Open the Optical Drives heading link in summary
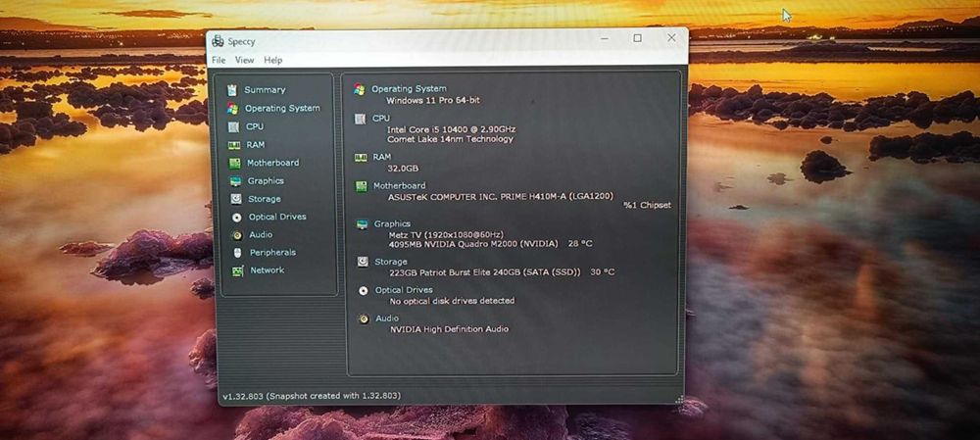The image size is (980, 440). coord(404,290)
